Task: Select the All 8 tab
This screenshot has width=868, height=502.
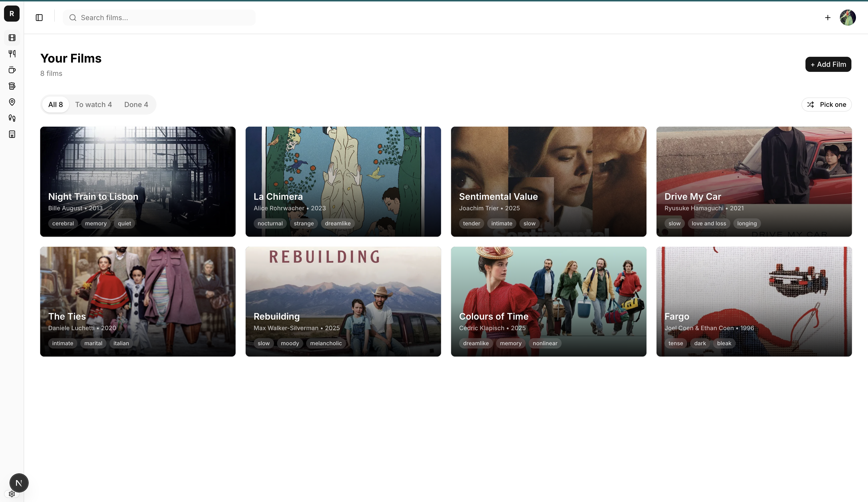Action: (56, 105)
